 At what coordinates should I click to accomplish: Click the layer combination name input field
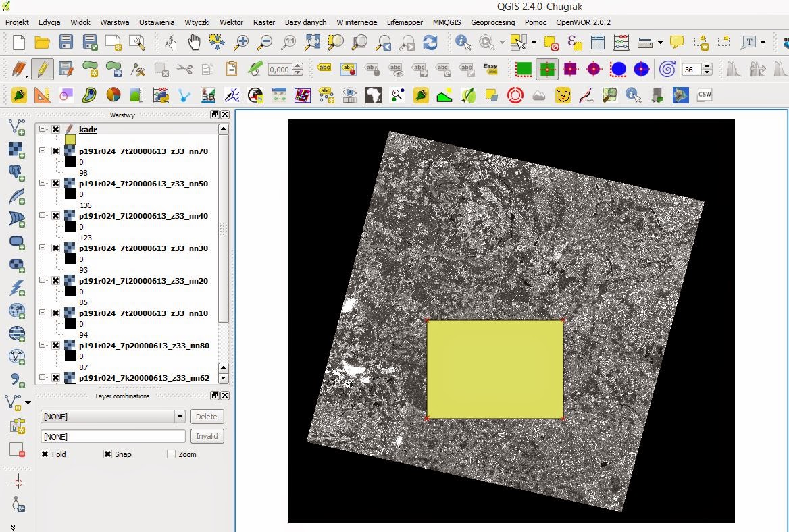[x=113, y=437]
